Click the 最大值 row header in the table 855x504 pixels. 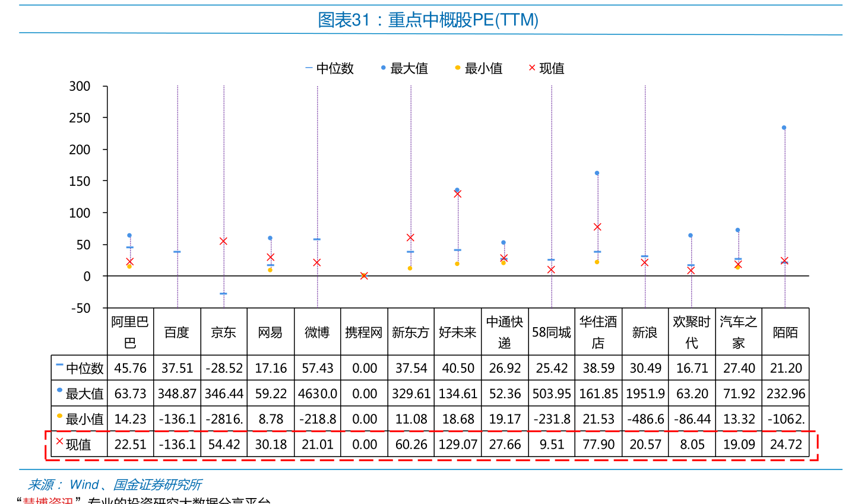(x=80, y=394)
